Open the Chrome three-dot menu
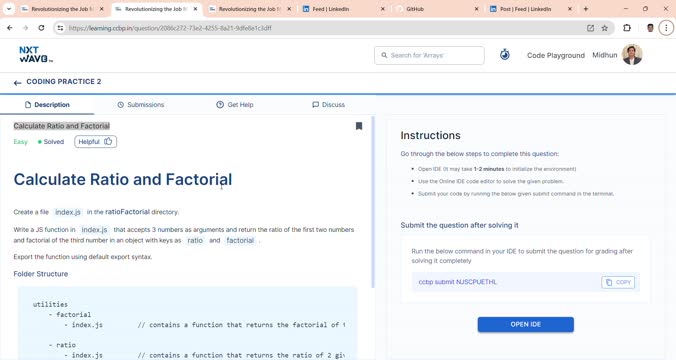Viewport: 676px width, 360px height. tap(666, 28)
